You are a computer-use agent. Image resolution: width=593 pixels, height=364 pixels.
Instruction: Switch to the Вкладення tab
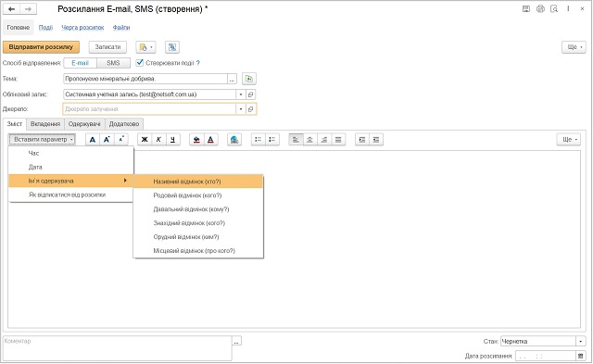[x=45, y=124]
